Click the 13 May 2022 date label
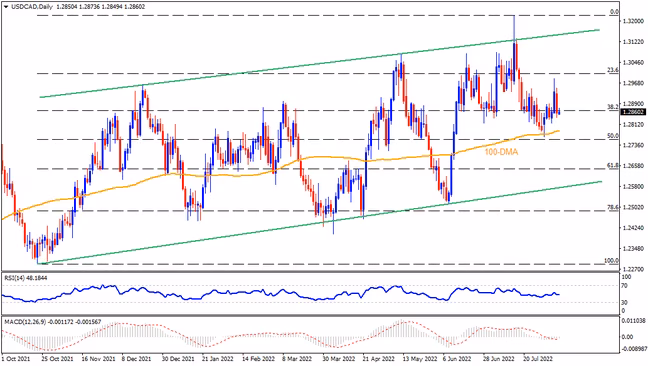This screenshot has width=648, height=366. coord(420,358)
